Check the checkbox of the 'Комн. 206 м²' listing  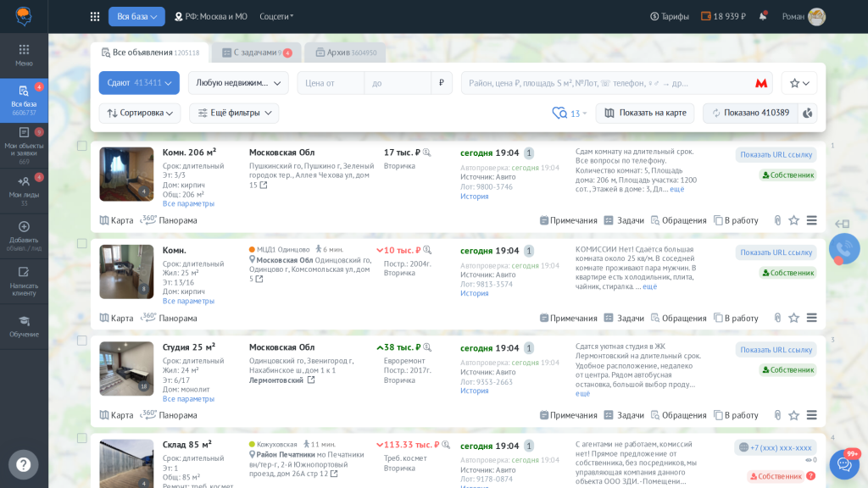(x=80, y=146)
